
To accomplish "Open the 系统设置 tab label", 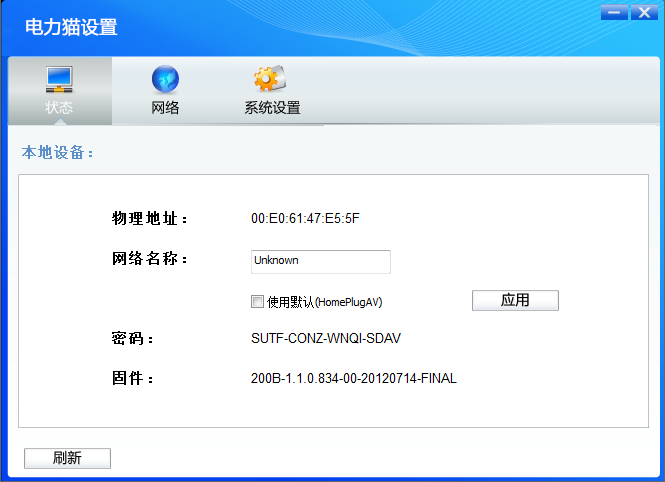I will pos(272,108).
